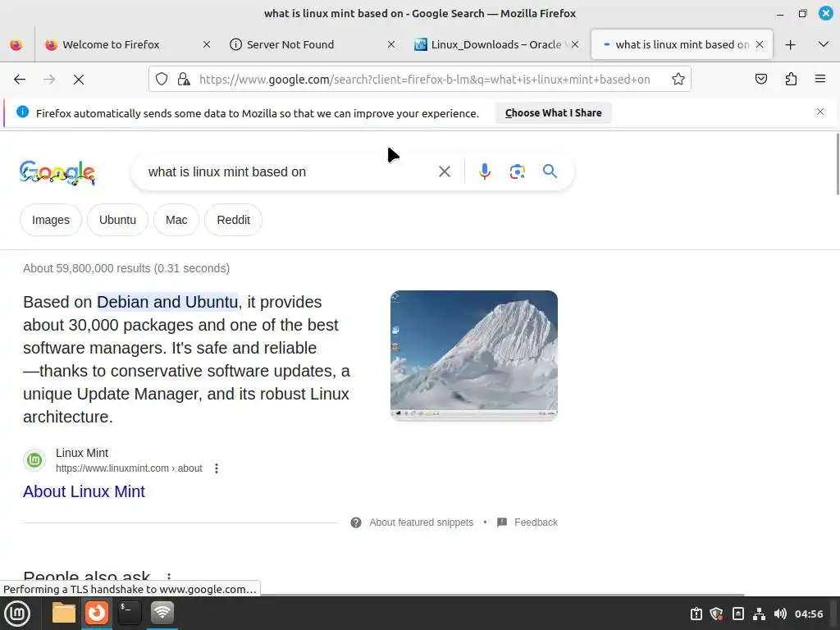This screenshot has height=630, width=840.
Task: Clear the search query text
Action: pyautogui.click(x=444, y=171)
